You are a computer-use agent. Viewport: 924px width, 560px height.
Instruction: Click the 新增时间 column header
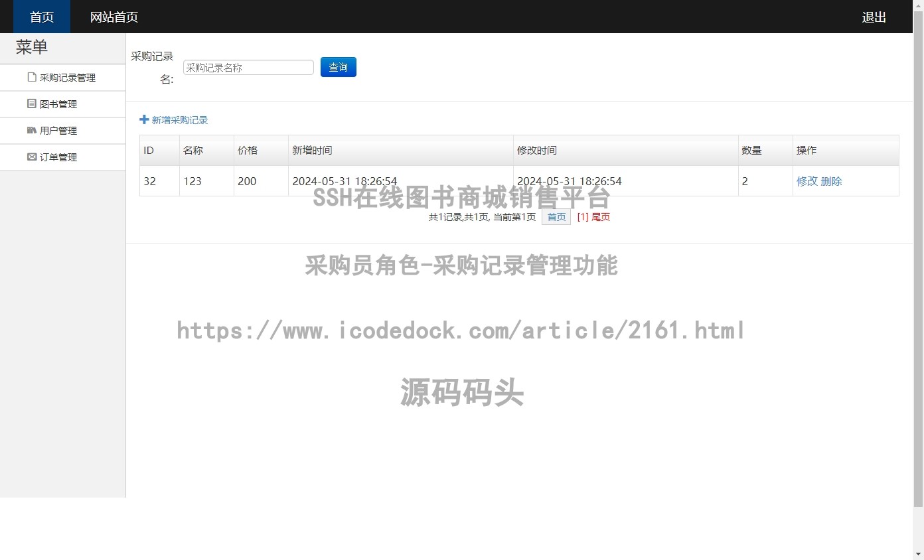click(401, 151)
